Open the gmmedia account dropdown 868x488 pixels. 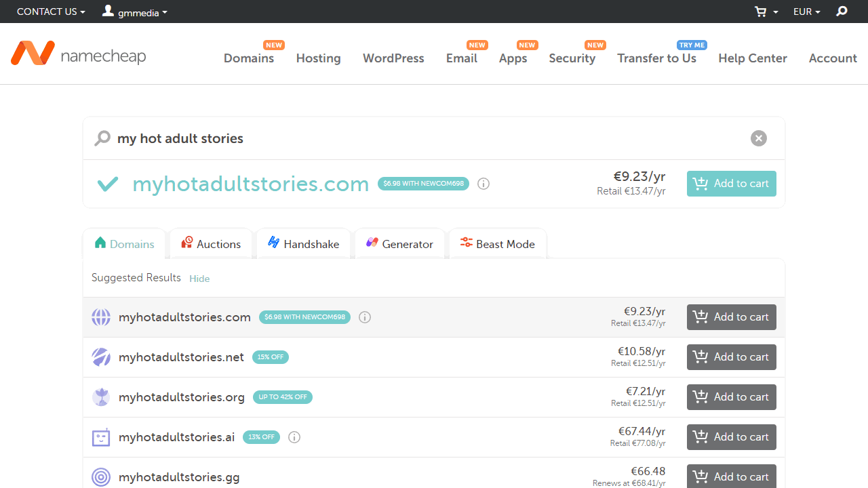(142, 12)
